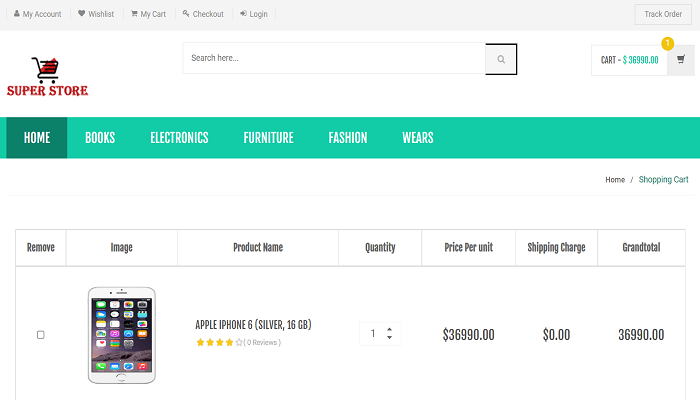Click the iPhone product thumbnail
This screenshot has width=700, height=400.
(121, 334)
